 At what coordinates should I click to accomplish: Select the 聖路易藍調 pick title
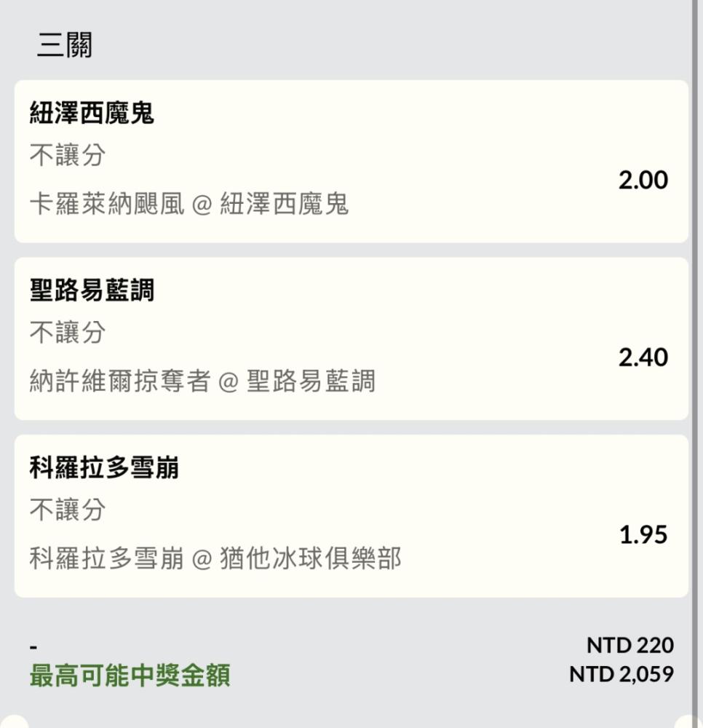[x=92, y=290]
